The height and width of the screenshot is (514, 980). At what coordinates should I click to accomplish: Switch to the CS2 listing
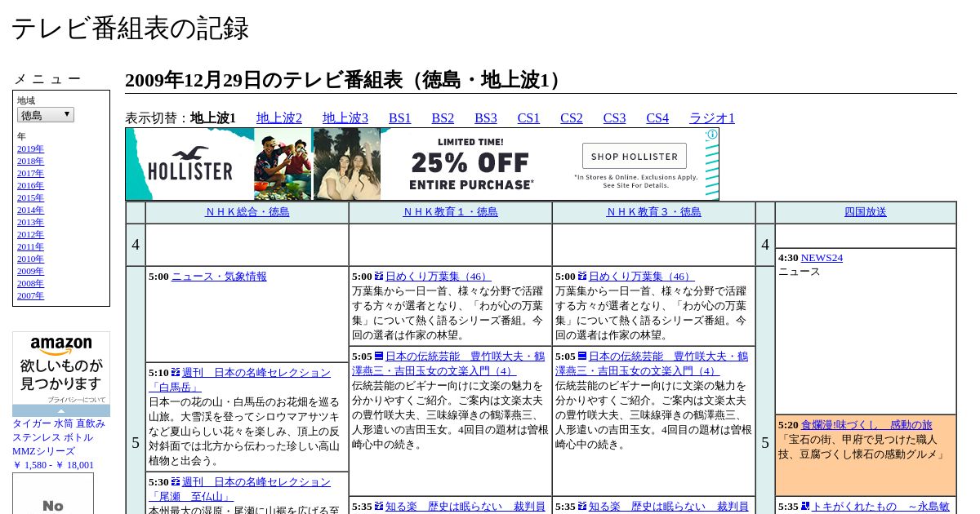[x=572, y=118]
